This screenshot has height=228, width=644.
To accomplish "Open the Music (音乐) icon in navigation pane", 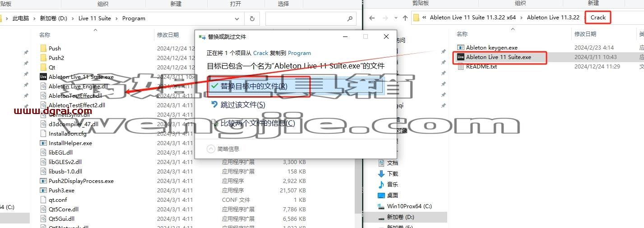I will click(381, 184).
